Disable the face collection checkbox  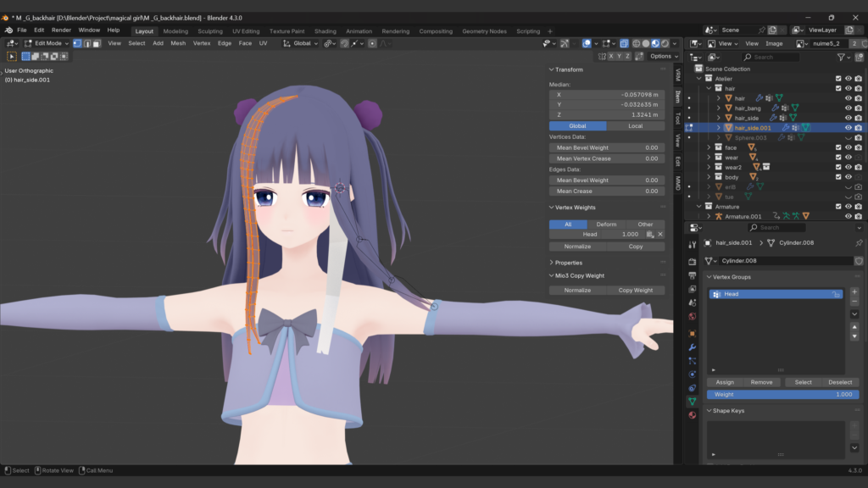(x=838, y=147)
